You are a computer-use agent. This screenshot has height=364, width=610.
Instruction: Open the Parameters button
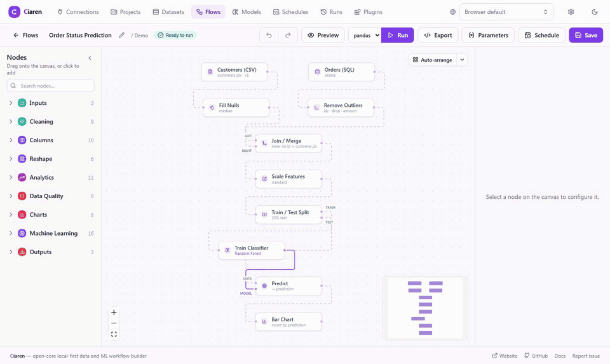click(x=488, y=35)
